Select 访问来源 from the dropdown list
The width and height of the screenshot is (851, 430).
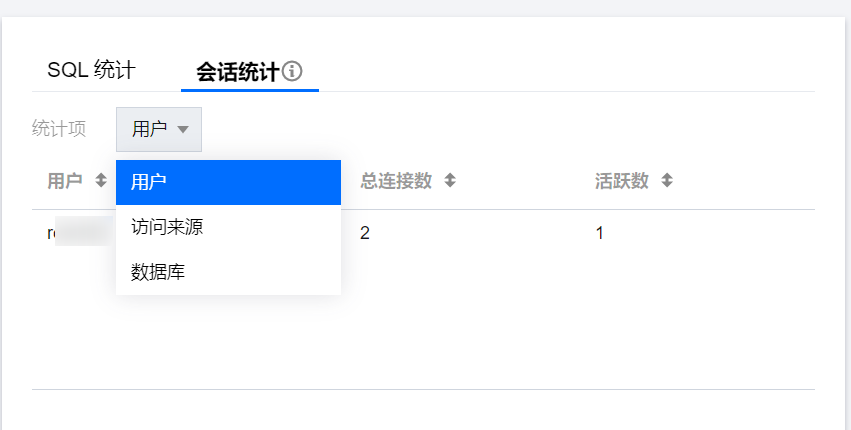tap(167, 228)
